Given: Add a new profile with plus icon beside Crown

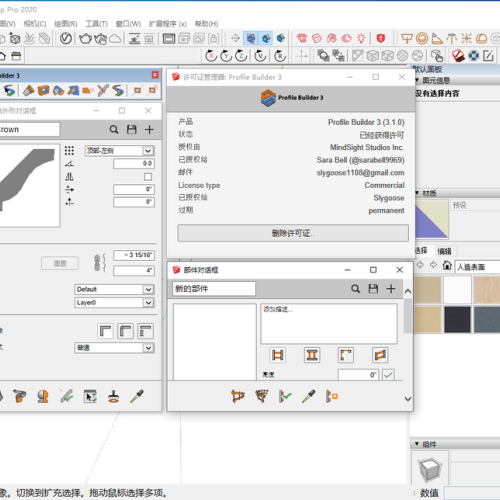Looking at the screenshot, I should pos(149,129).
